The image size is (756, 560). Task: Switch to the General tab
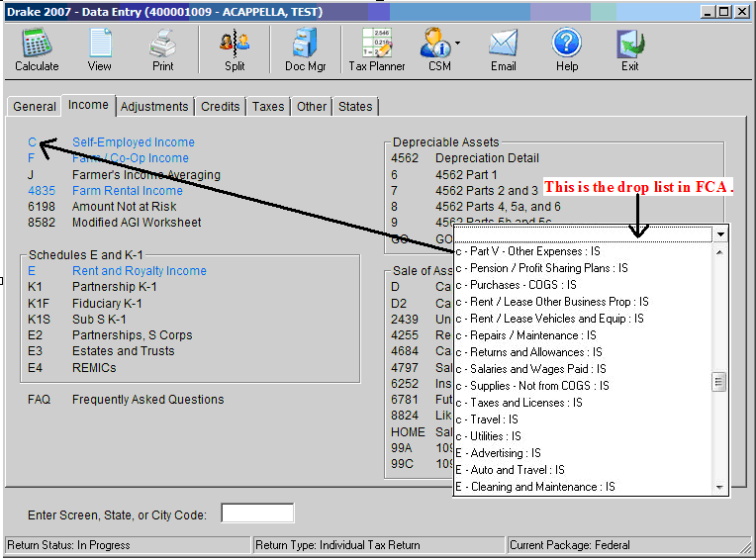point(35,107)
